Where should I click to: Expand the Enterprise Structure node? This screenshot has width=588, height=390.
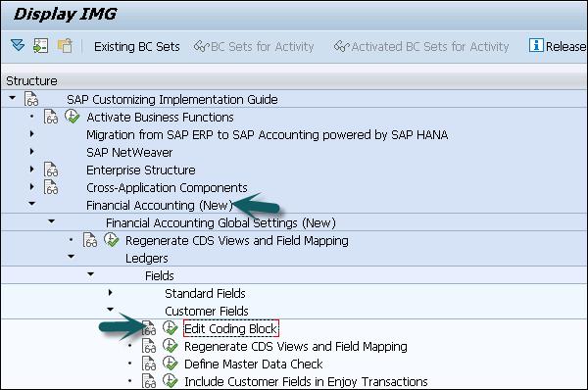pos(32,169)
